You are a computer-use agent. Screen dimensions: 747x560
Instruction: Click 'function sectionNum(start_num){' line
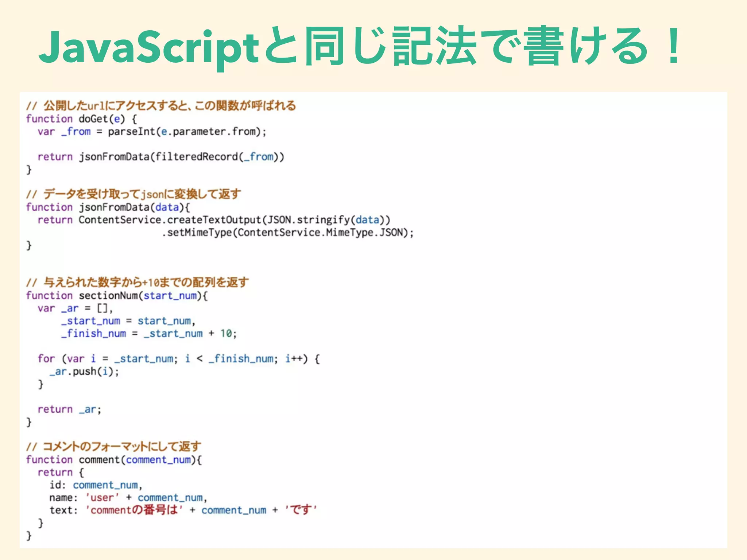pos(117,295)
